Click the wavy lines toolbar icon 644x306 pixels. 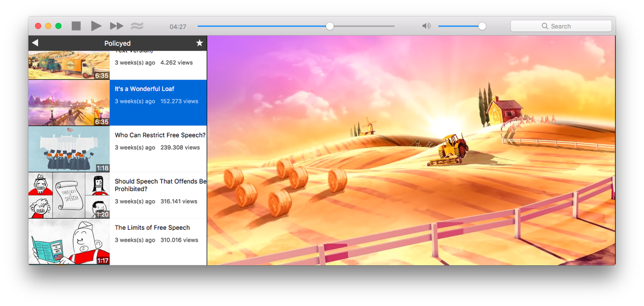(137, 26)
